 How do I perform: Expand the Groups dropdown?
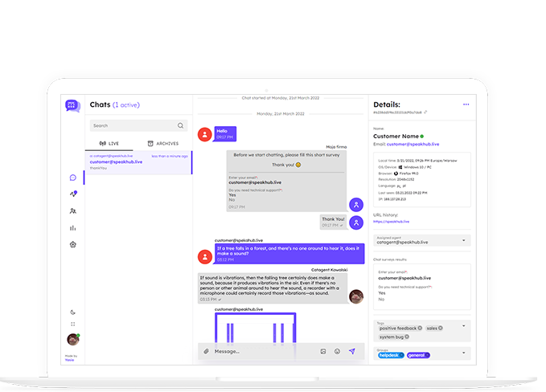click(465, 353)
